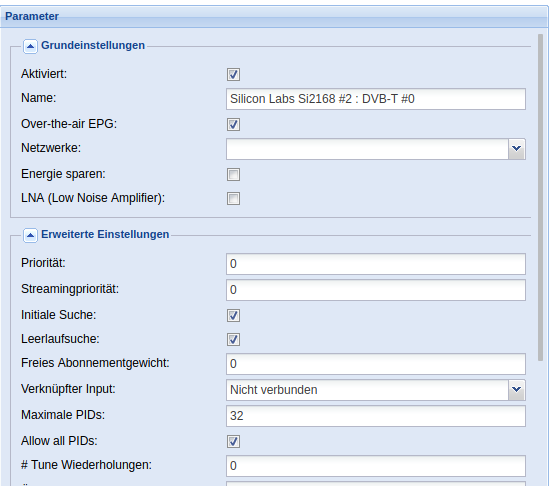The height and width of the screenshot is (486, 553).
Task: Uncheck the Aktiviert checkbox
Action: tap(233, 74)
